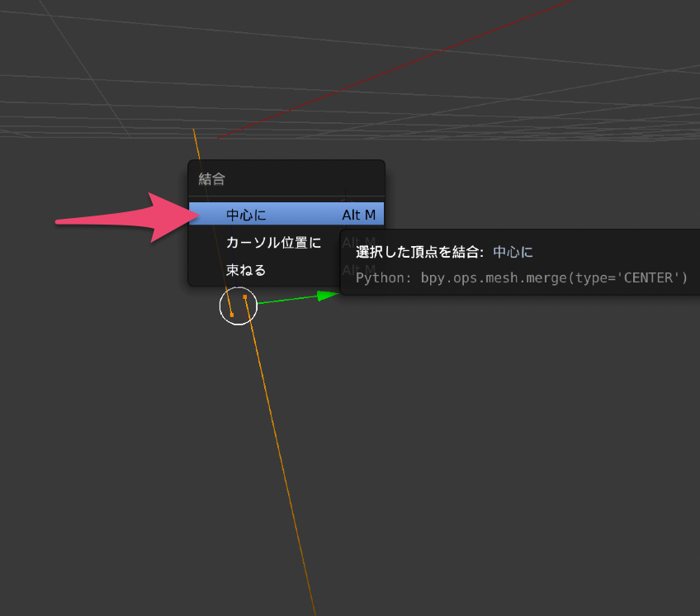Screen dimensions: 700x616
Task: Click the 3D cursor circle icon
Action: [x=238, y=306]
